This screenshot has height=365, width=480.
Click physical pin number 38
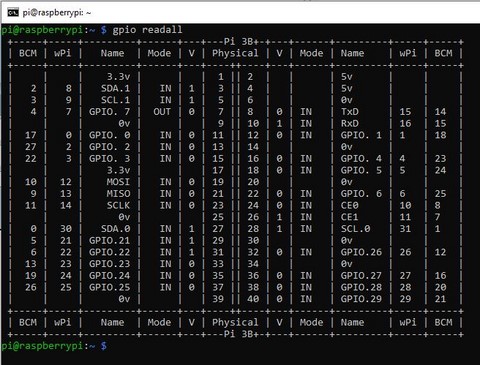pos(253,287)
